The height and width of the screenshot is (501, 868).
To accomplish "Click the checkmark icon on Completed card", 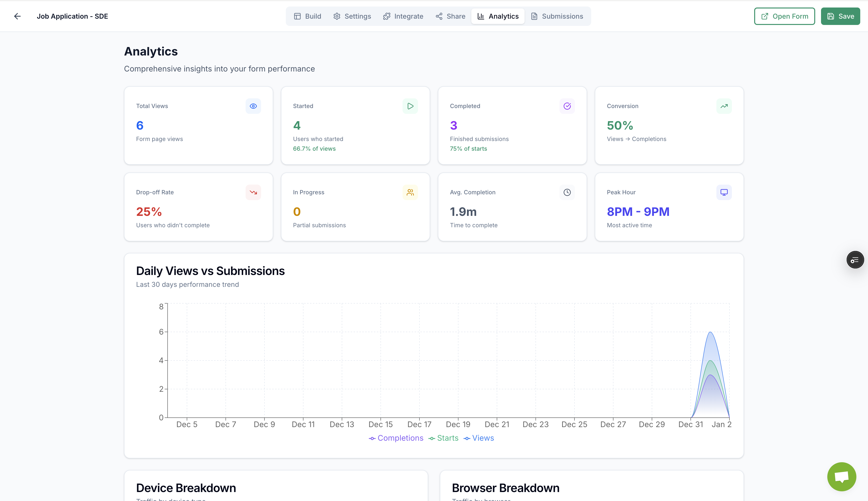I will point(567,106).
